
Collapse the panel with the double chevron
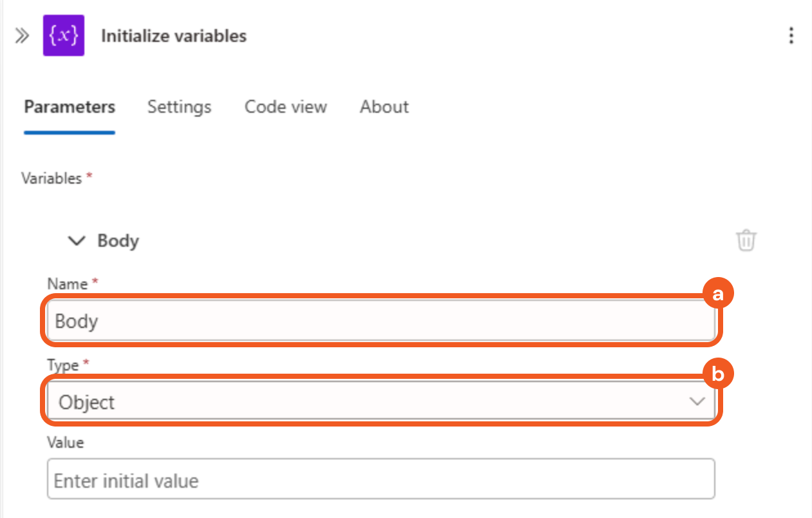pyautogui.click(x=22, y=35)
